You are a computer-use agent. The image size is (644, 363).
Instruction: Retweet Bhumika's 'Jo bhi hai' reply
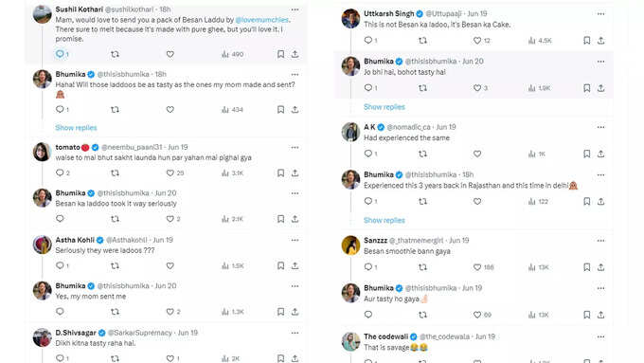pos(422,88)
